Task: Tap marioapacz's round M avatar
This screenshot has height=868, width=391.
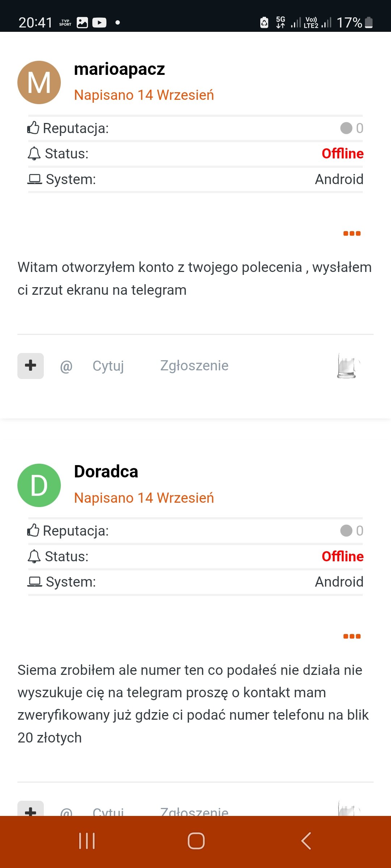Action: pos(39,82)
